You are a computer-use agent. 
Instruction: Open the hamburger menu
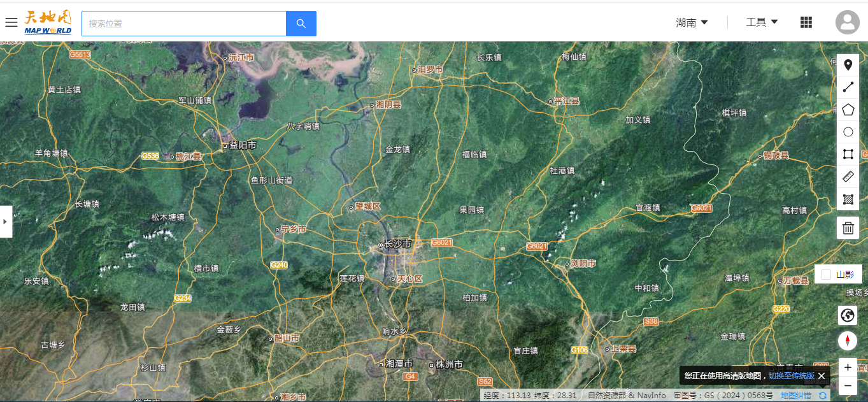coord(11,23)
